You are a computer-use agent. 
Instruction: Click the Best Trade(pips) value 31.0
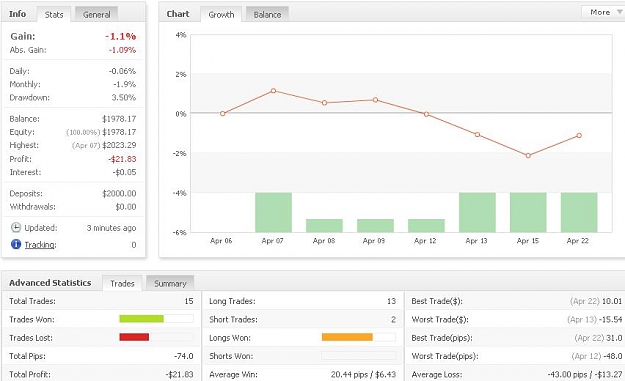(614, 338)
